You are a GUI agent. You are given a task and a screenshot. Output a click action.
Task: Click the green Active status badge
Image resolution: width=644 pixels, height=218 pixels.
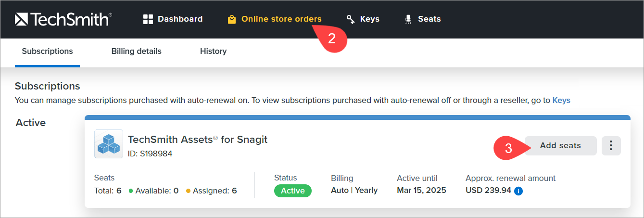[x=293, y=191]
